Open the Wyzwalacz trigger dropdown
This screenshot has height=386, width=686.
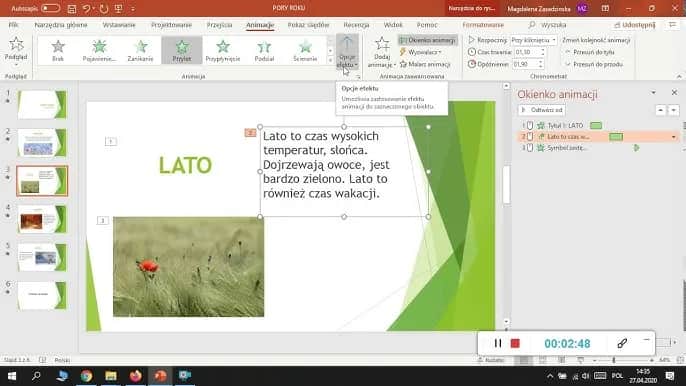click(x=420, y=52)
